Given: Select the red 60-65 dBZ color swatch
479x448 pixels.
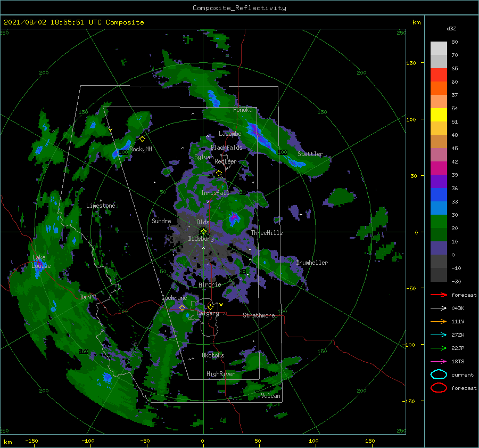Looking at the screenshot, I should [x=439, y=75].
